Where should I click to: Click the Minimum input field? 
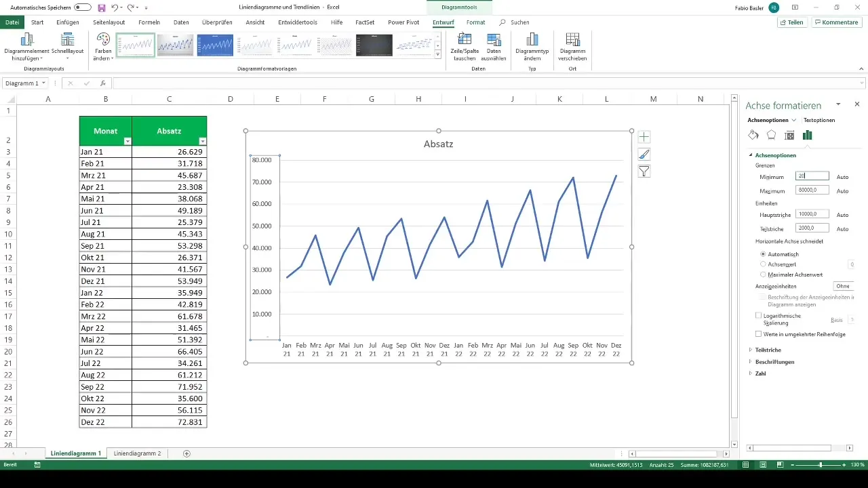[812, 176]
